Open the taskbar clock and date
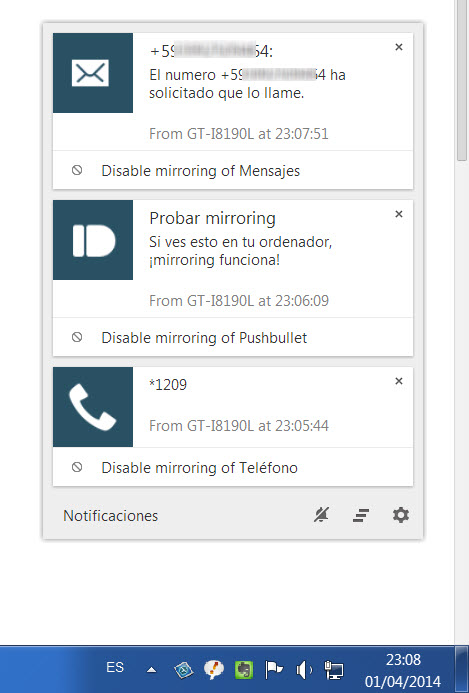This screenshot has width=469, height=693. pos(403,670)
